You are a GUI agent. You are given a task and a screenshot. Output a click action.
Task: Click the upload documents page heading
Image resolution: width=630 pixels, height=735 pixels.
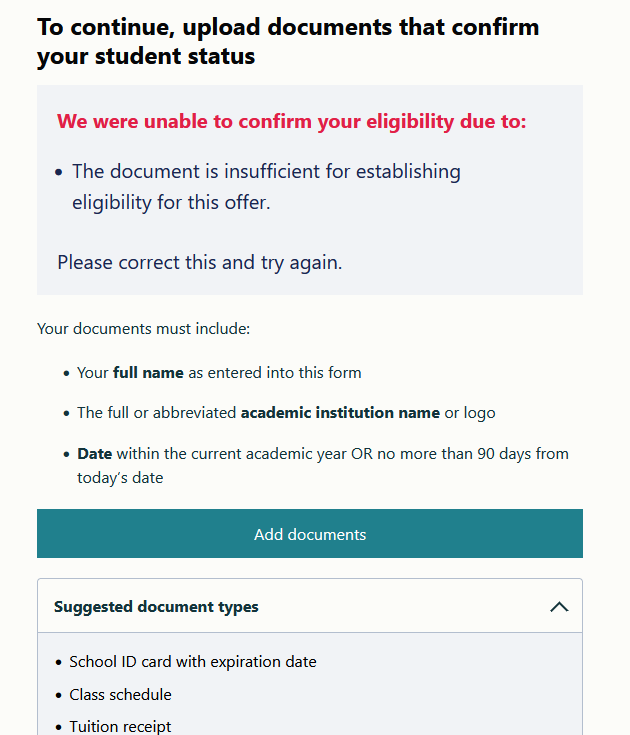coord(288,41)
